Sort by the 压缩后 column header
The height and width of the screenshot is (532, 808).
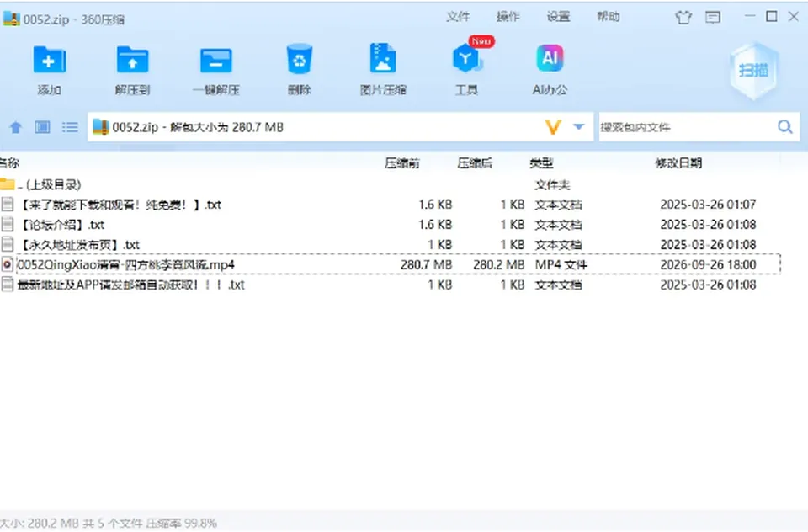pyautogui.click(x=475, y=163)
